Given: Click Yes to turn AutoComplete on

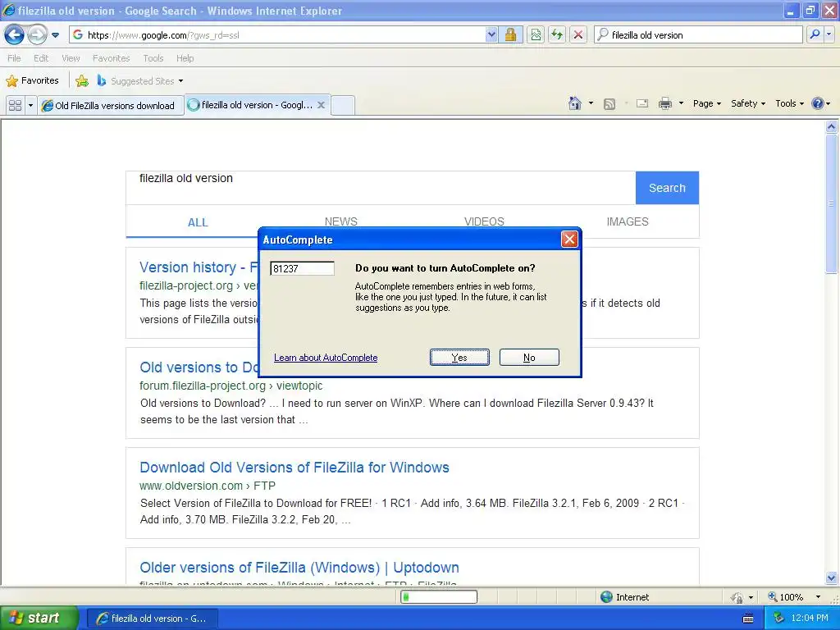Looking at the screenshot, I should pyautogui.click(x=459, y=358).
